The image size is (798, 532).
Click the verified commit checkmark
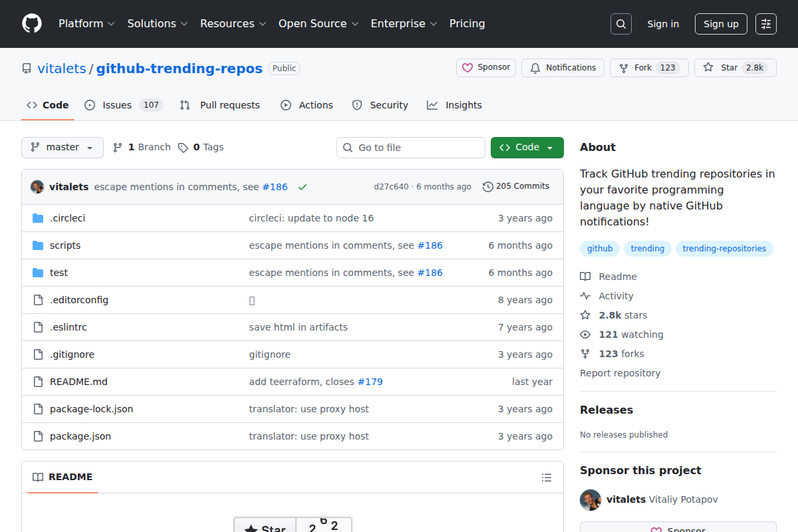tap(303, 186)
